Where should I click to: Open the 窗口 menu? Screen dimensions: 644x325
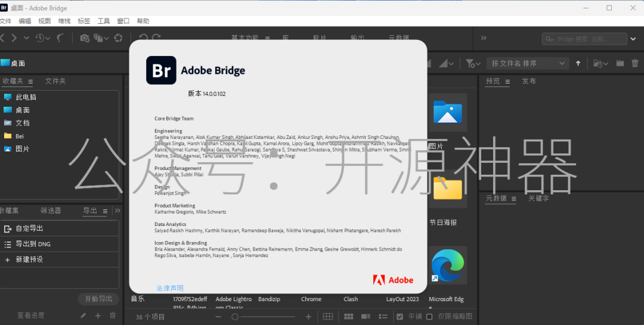point(123,21)
